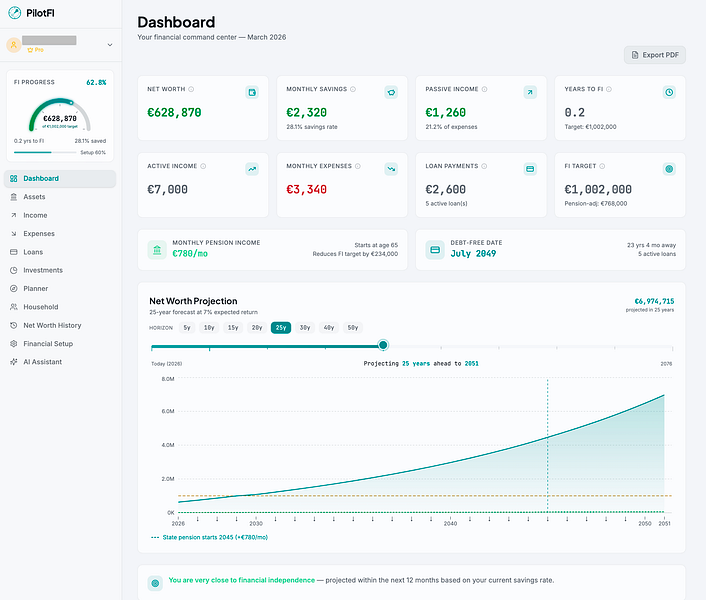Click the €1,002,000 FI target value
The width and height of the screenshot is (706, 600).
598,190
